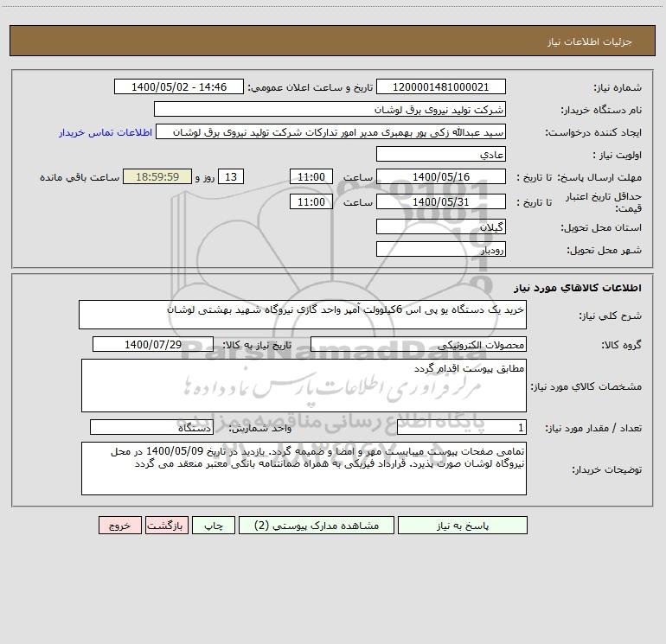Click the label مهلت ارسال پاسخ:
Viewport: 666px width, 644px height.
click(599, 177)
